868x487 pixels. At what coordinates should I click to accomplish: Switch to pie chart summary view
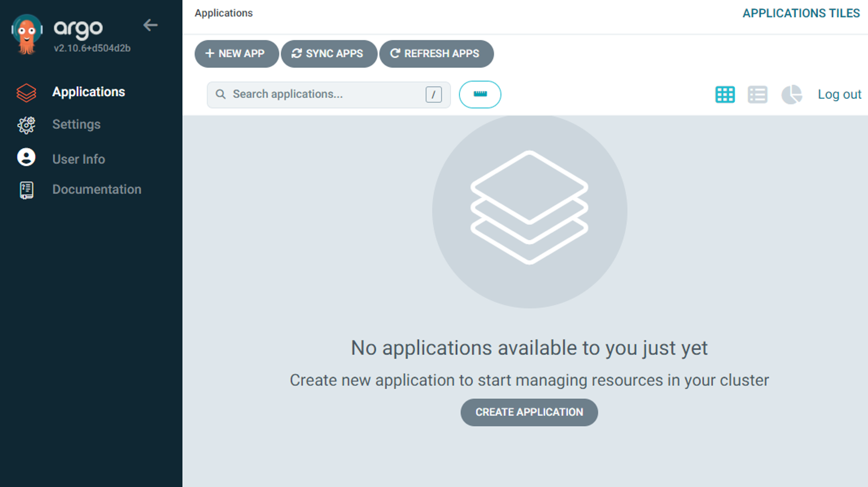[791, 94]
